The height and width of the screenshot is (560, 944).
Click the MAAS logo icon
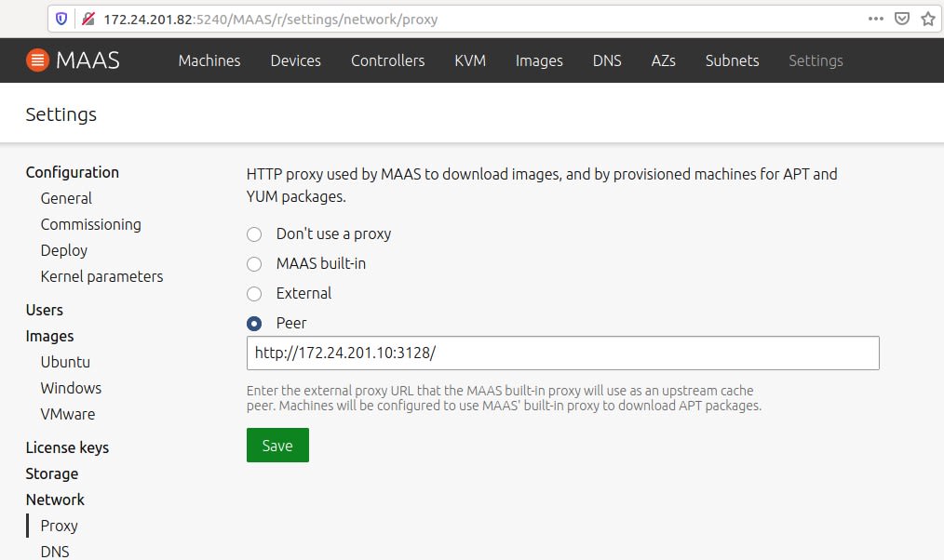(37, 60)
